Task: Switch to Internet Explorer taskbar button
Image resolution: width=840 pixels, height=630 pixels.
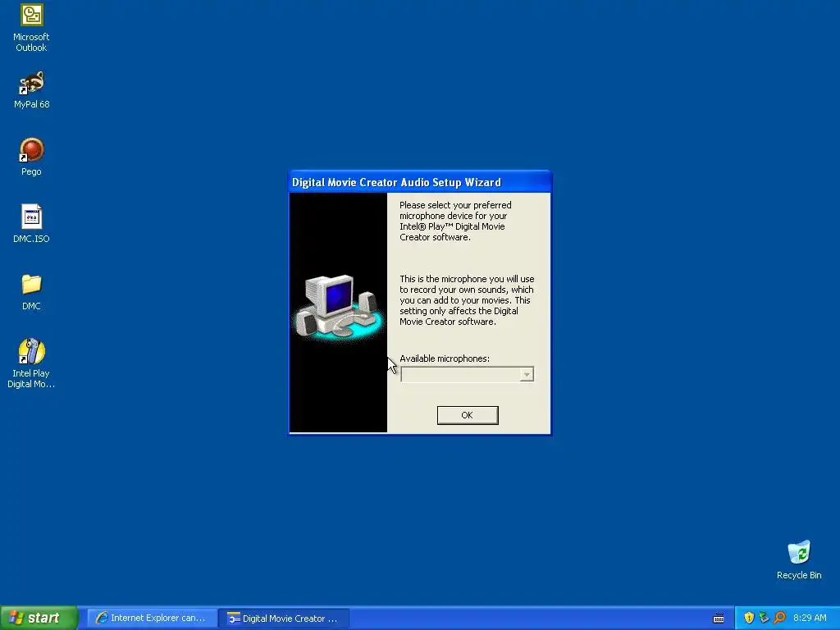Action: coord(152,619)
